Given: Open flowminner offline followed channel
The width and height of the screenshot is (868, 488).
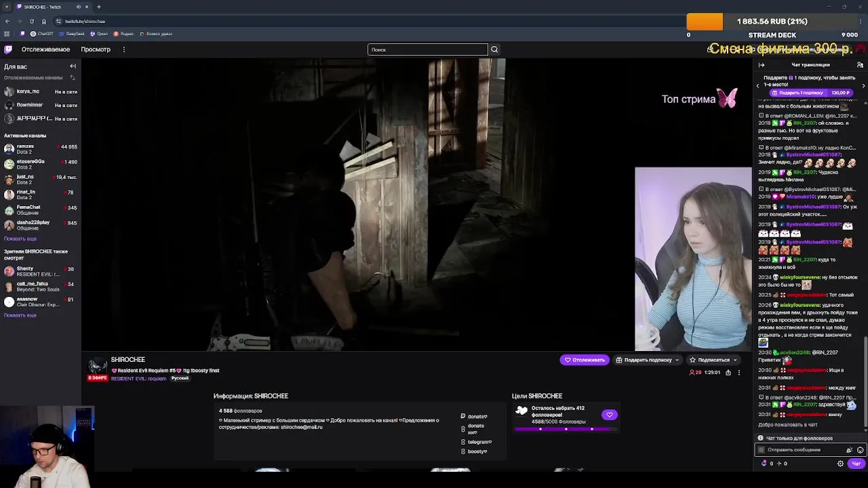Looking at the screenshot, I should coord(41,105).
